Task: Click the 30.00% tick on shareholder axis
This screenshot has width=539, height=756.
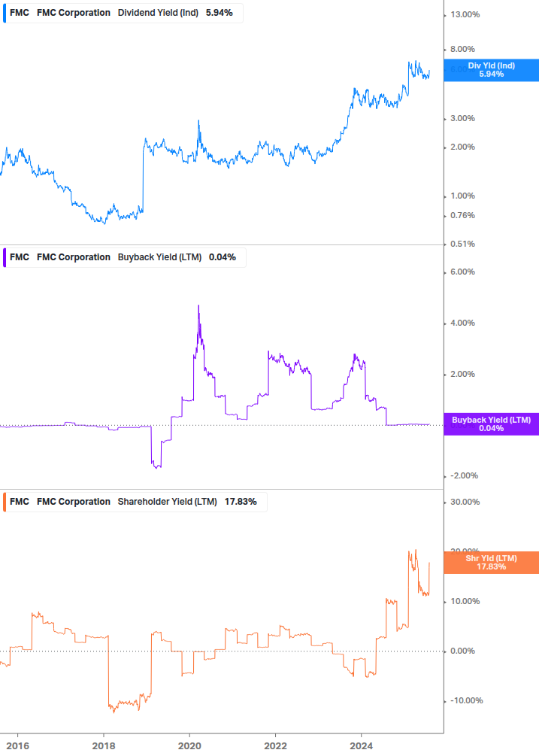Action: pyautogui.click(x=465, y=502)
